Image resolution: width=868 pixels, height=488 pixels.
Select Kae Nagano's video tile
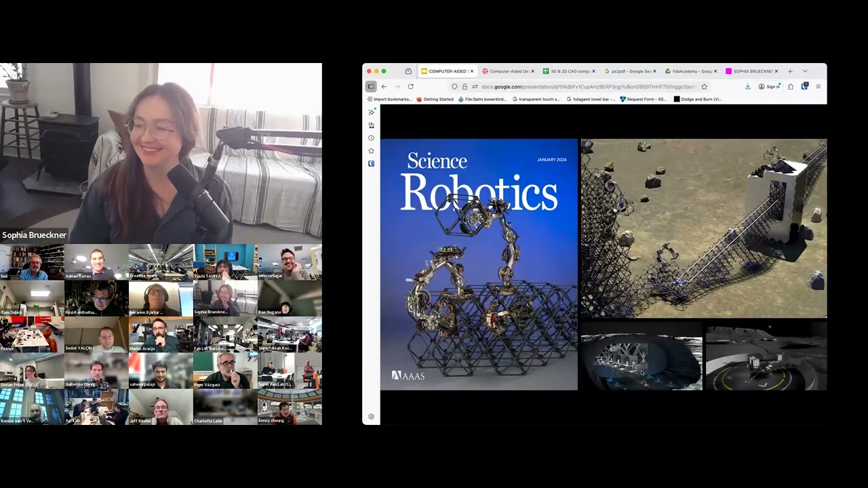pyautogui.click(x=290, y=298)
